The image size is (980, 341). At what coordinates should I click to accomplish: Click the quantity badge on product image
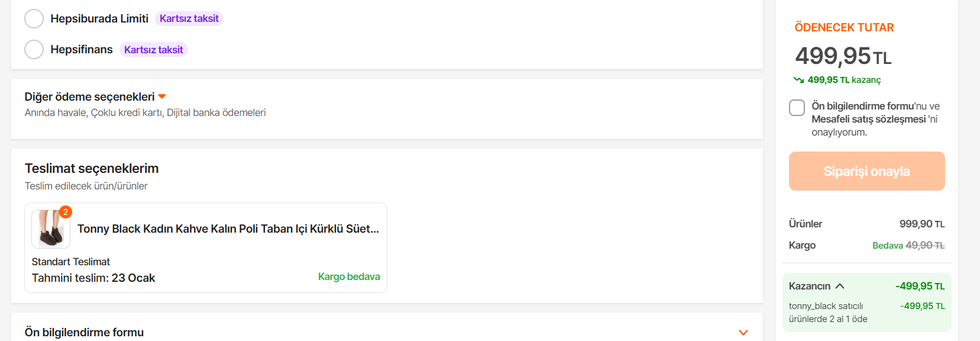[66, 212]
